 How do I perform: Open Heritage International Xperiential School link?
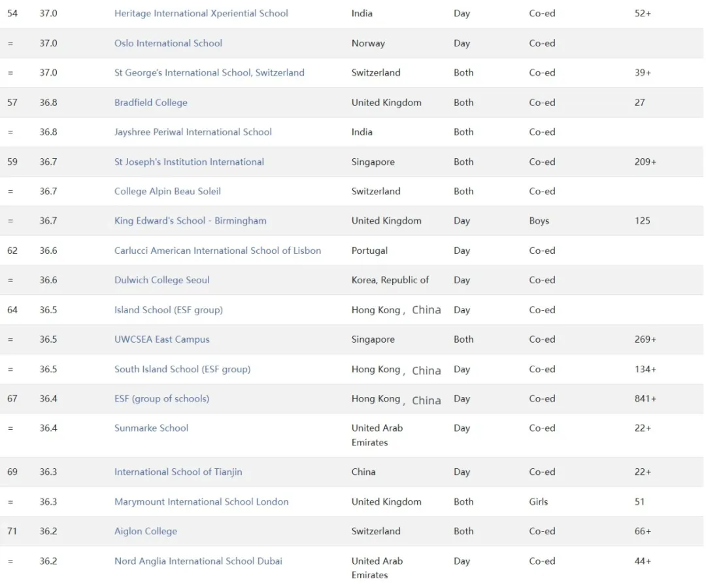pos(201,13)
